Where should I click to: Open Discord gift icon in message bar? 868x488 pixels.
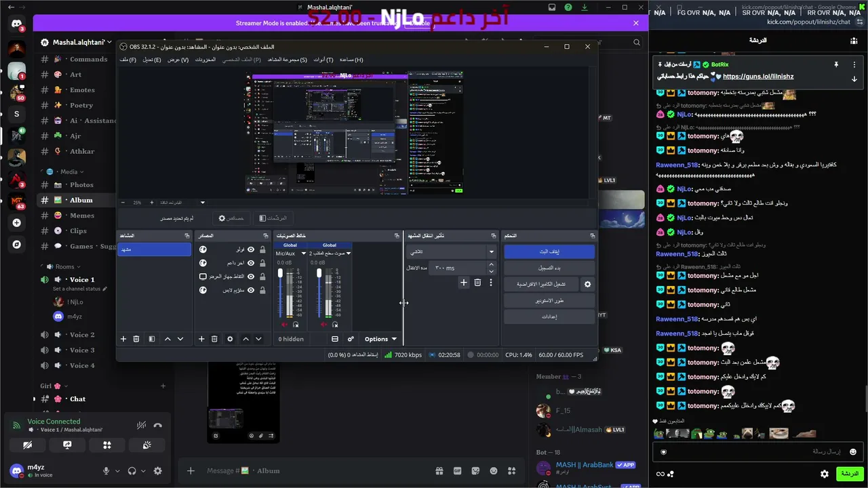click(x=439, y=471)
